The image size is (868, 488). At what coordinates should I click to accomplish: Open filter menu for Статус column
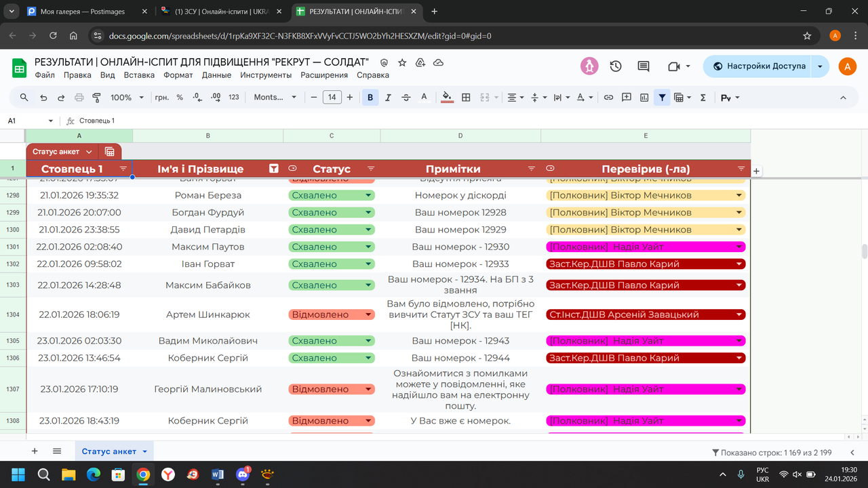pos(371,168)
